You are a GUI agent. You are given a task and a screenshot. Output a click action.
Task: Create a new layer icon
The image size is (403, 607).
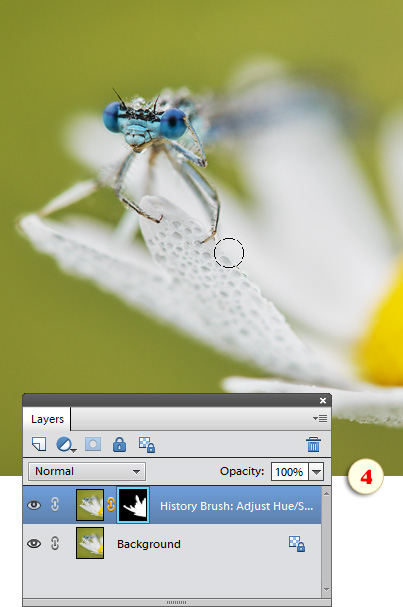click(x=39, y=444)
